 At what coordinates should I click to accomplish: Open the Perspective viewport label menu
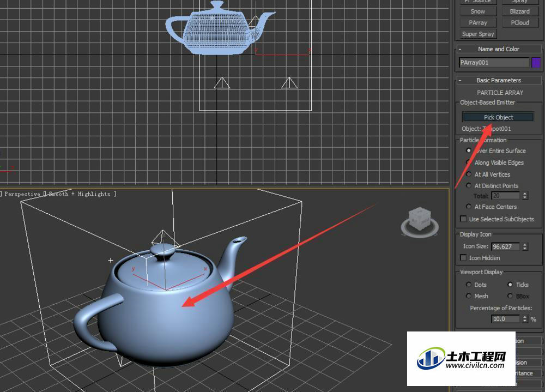coord(22,194)
